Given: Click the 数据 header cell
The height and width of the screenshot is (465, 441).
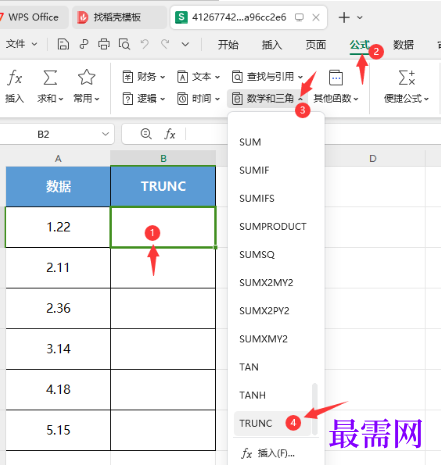Looking at the screenshot, I should pos(58,186).
